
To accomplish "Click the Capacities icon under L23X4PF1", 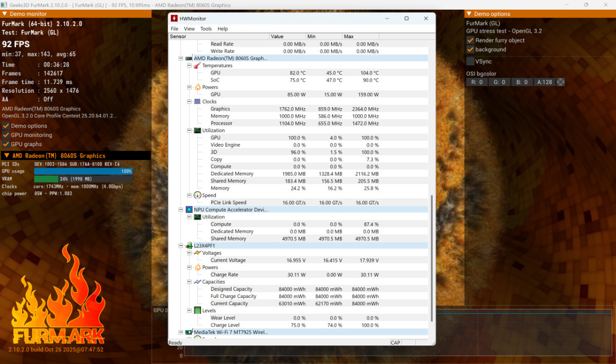I will coord(197,281).
